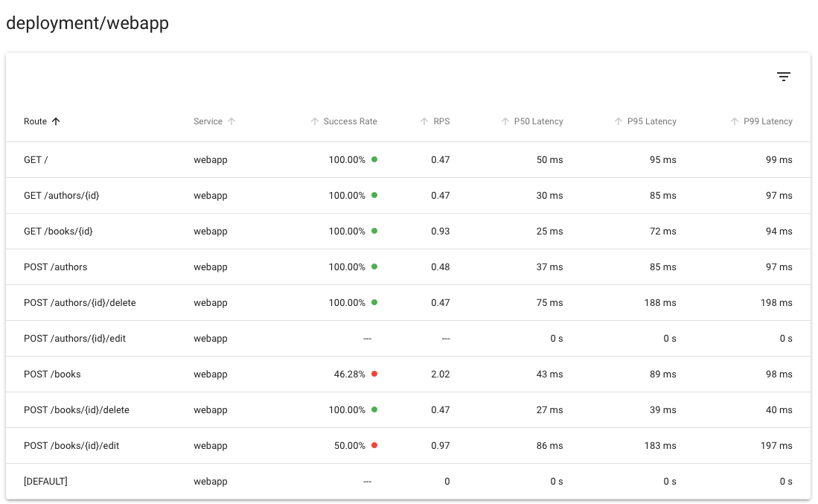Click the green status dot for GET /

pos(374,159)
